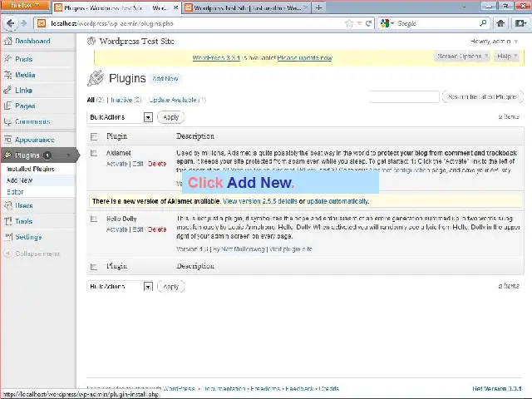Click Activate link under Akismet
The width and height of the screenshot is (532, 399).
point(116,164)
